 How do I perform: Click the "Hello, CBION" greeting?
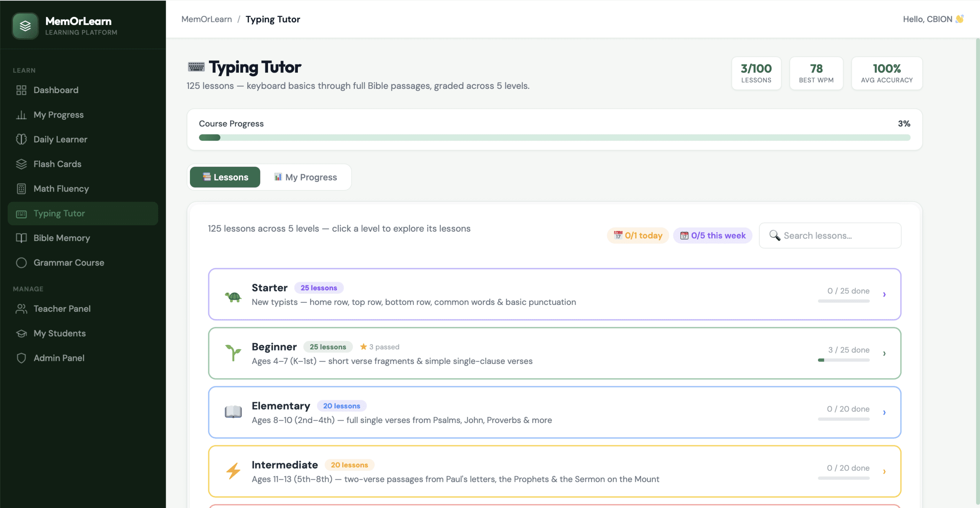tap(928, 19)
